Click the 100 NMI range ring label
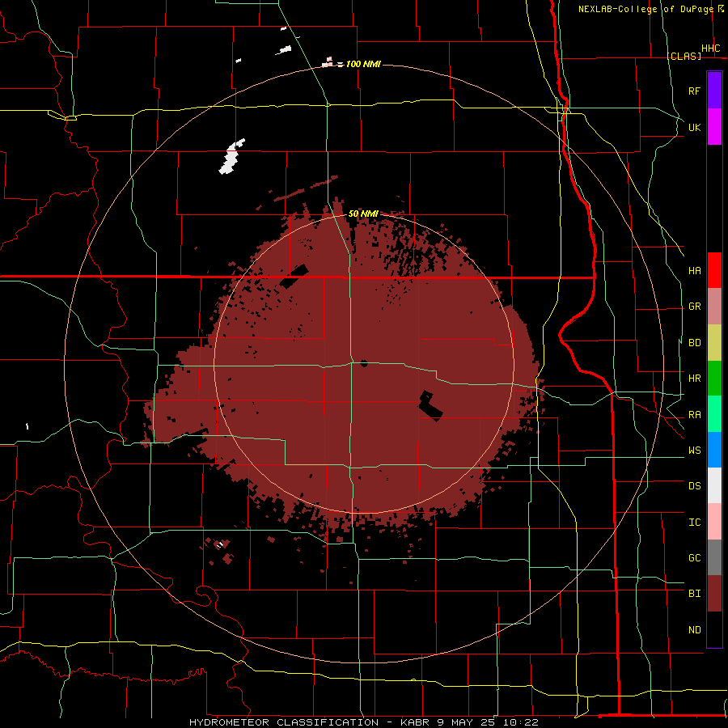The height and width of the screenshot is (728, 728). (x=363, y=64)
